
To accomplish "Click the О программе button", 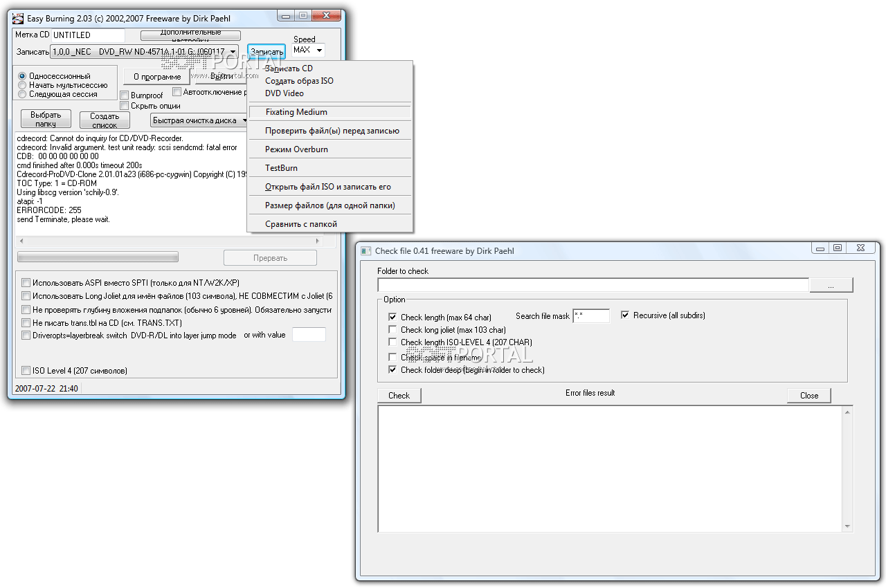I will pos(157,77).
